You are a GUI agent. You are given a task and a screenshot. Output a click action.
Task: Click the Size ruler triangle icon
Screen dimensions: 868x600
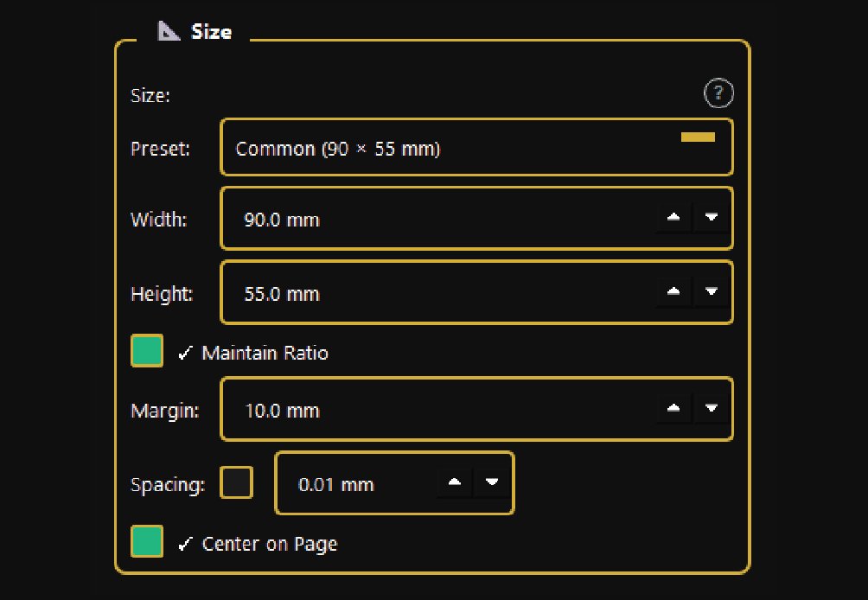(169, 32)
